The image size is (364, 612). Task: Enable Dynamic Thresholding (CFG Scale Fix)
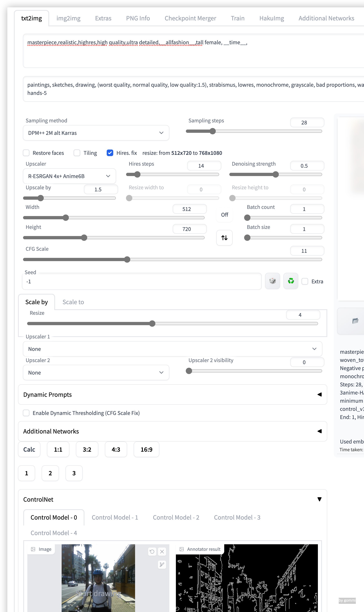[26, 413]
